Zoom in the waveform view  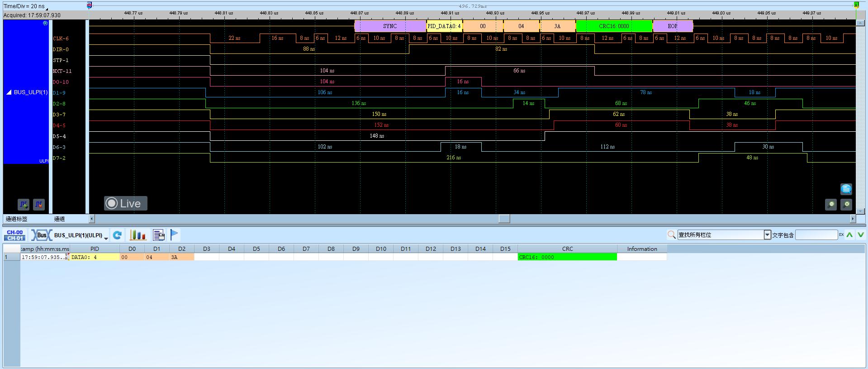click(x=846, y=205)
